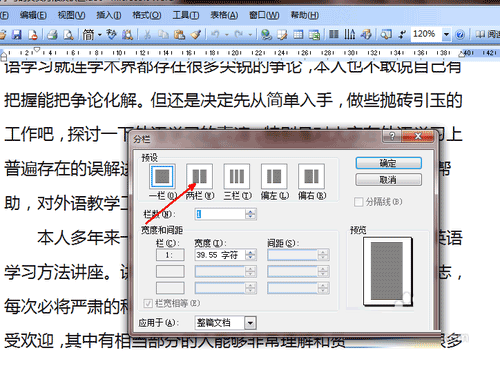
Task: Close the 分栏 dialog with X
Action: coord(418,136)
